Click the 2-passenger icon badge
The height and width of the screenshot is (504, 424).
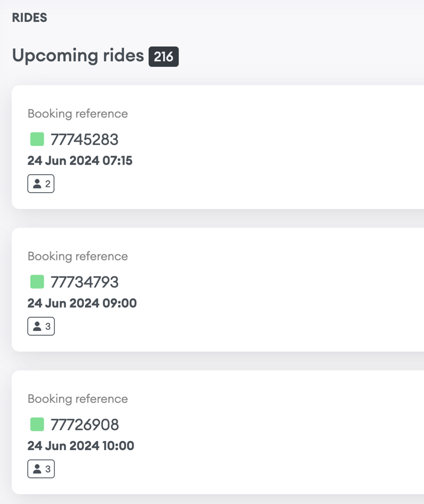[x=41, y=184]
